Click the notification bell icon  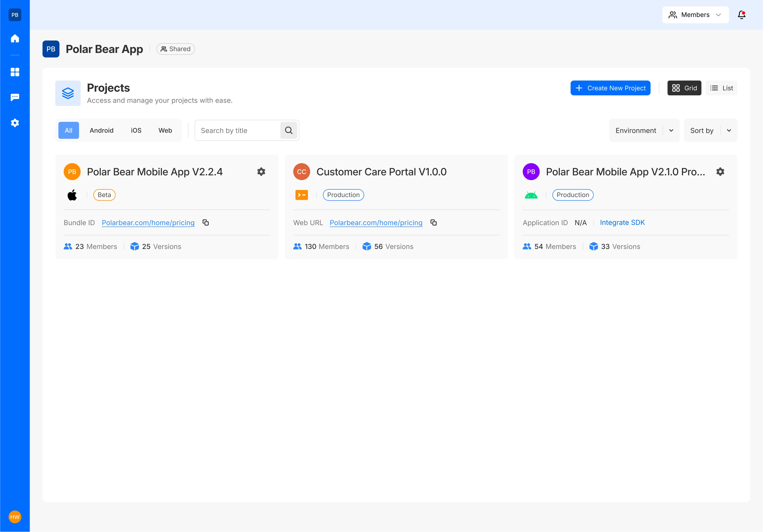click(741, 15)
